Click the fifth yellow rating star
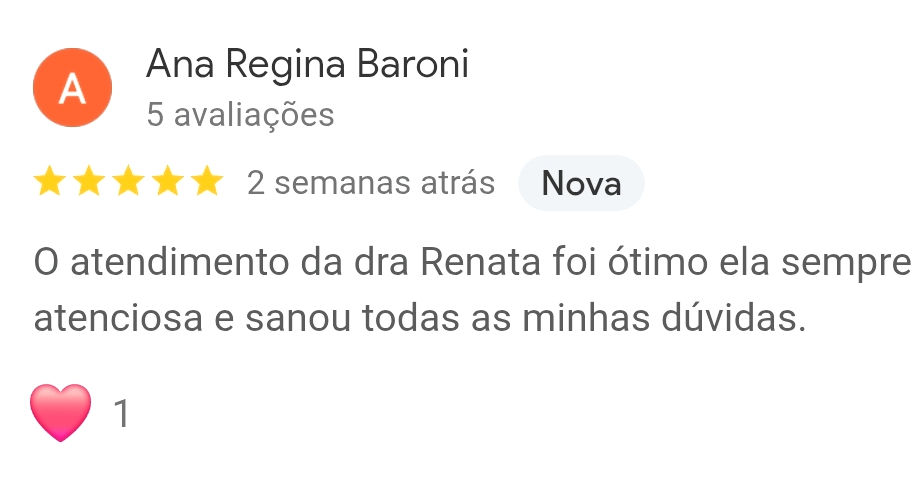The height and width of the screenshot is (483, 923). [x=206, y=183]
